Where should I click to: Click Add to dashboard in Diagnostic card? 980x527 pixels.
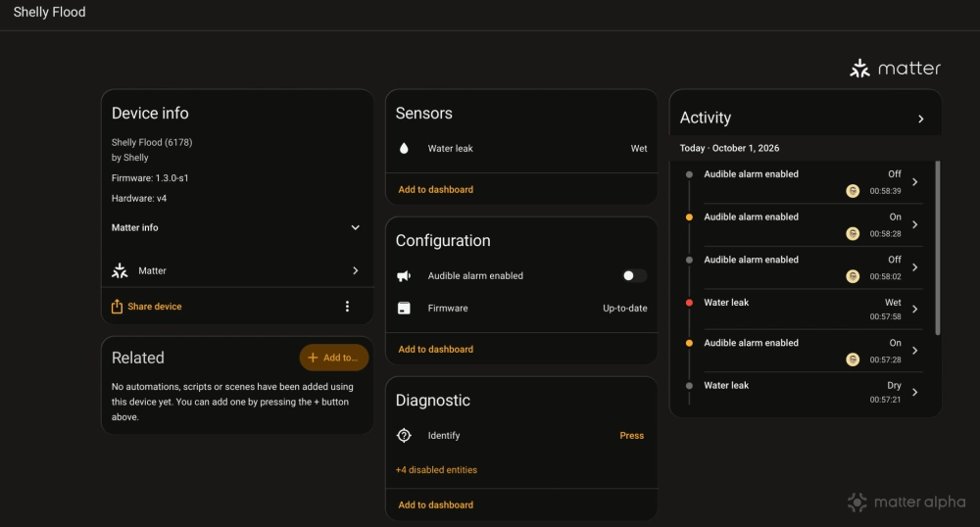436,504
